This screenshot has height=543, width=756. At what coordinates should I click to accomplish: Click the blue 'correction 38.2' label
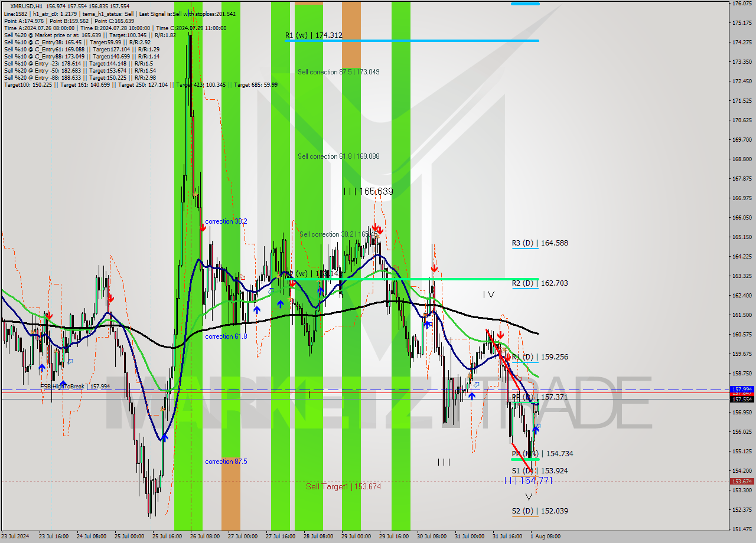(x=226, y=221)
